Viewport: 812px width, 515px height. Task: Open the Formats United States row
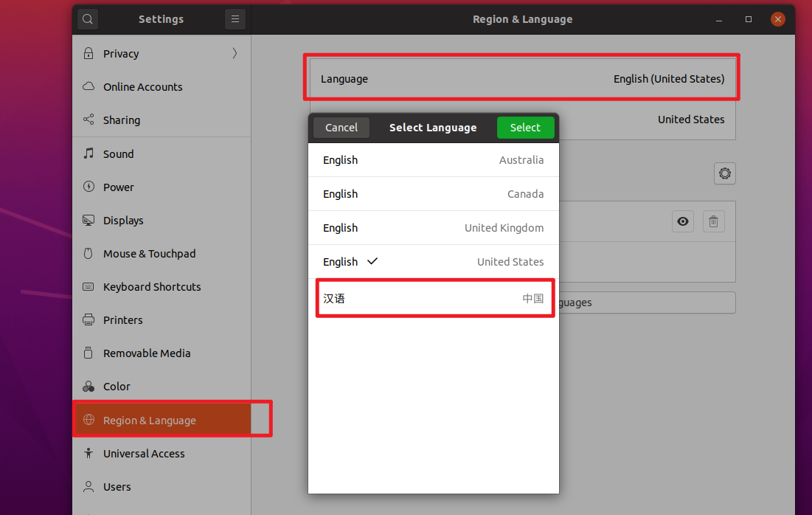click(649, 120)
